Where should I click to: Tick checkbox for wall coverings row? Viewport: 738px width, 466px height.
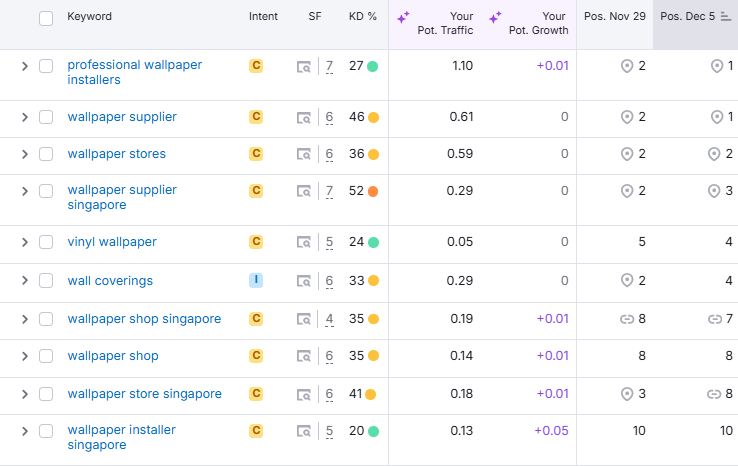point(46,281)
